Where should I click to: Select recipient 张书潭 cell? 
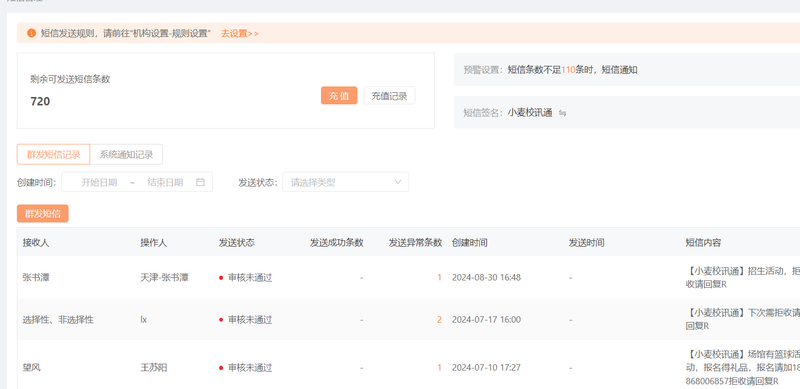(36, 278)
